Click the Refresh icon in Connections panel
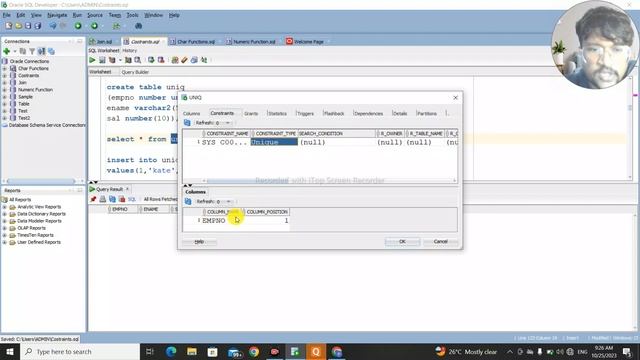640x360 pixels. pyautogui.click(x=23, y=51)
